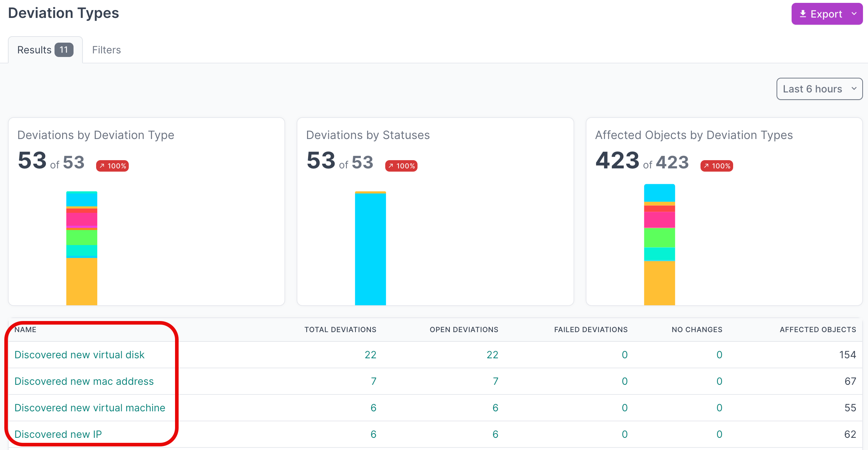Image resolution: width=868 pixels, height=450 pixels.
Task: Click the 100% trend badge under Affected Objects
Action: 716,166
